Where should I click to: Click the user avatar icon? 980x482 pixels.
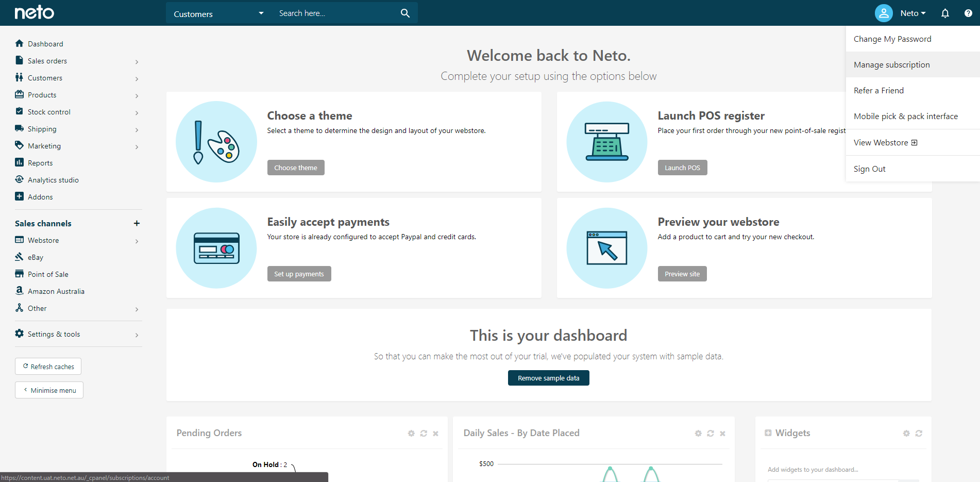884,13
